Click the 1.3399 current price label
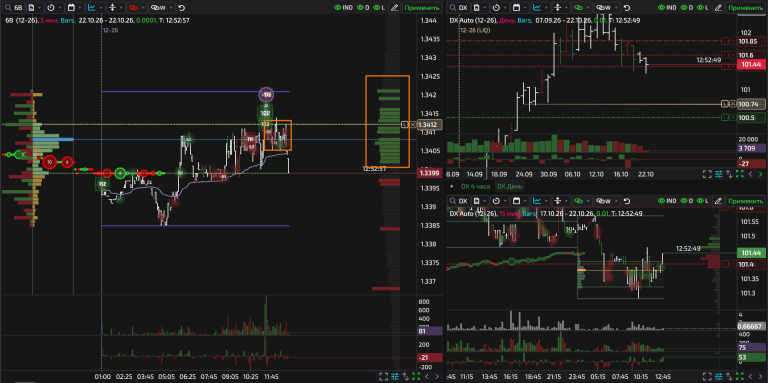The height and width of the screenshot is (383, 768). tap(430, 173)
